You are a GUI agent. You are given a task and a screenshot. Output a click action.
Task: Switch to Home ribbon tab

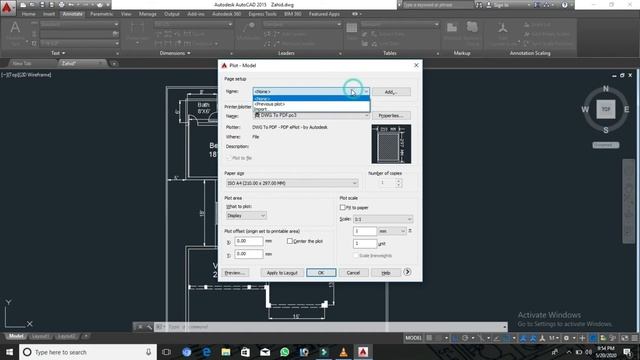point(28,14)
